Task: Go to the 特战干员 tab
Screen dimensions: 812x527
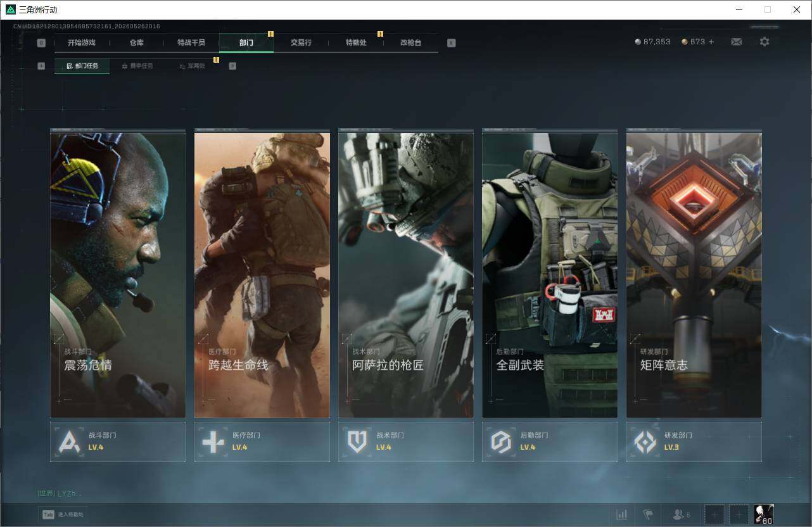Action: [191, 43]
